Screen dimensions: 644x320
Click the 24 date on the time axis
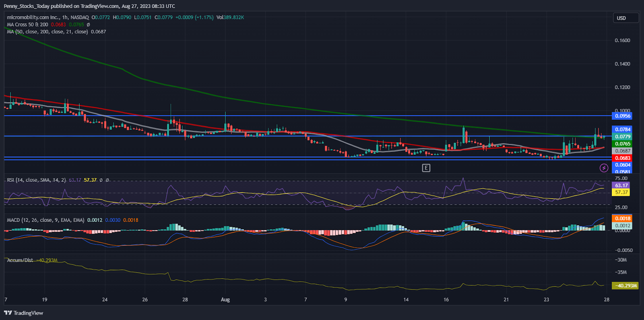(x=105, y=300)
